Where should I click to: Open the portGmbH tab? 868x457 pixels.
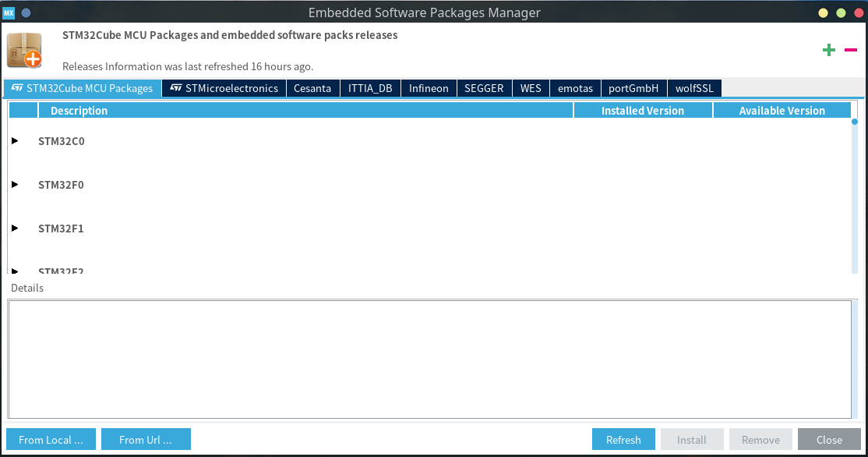pyautogui.click(x=633, y=88)
